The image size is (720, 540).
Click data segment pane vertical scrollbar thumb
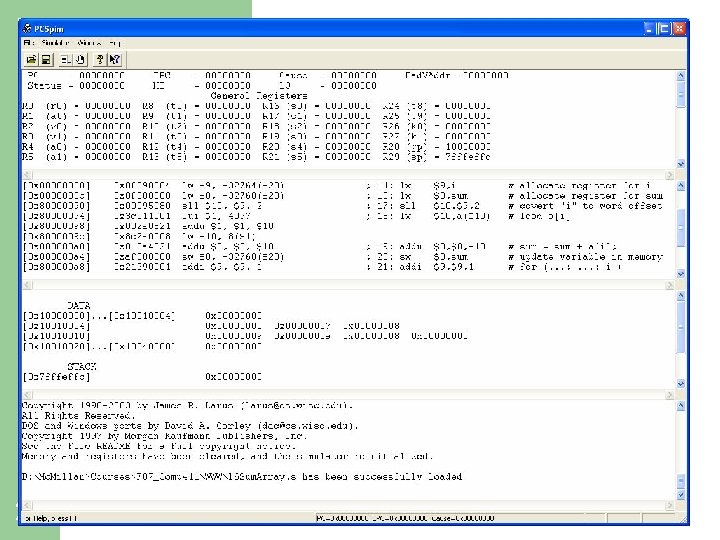coord(681,327)
